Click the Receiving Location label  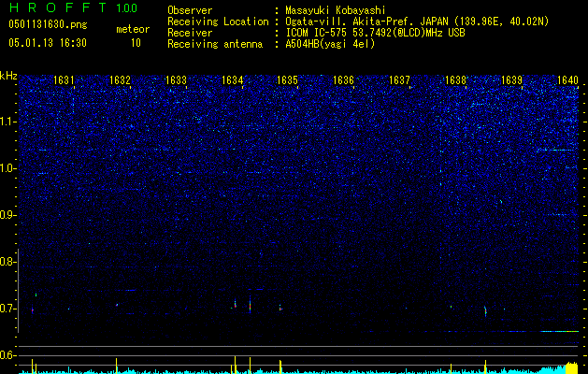[x=218, y=22]
